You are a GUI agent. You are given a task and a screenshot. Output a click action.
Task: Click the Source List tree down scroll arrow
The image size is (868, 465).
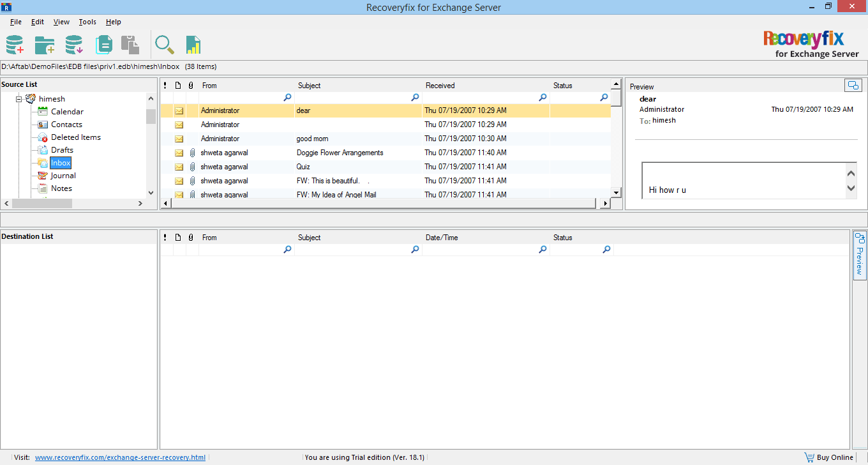pyautogui.click(x=151, y=192)
